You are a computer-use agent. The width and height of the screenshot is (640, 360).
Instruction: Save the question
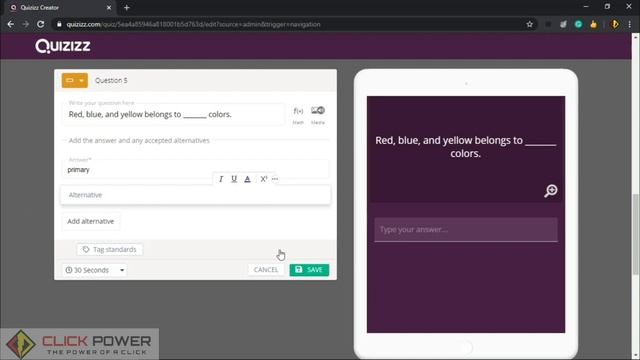coord(309,270)
